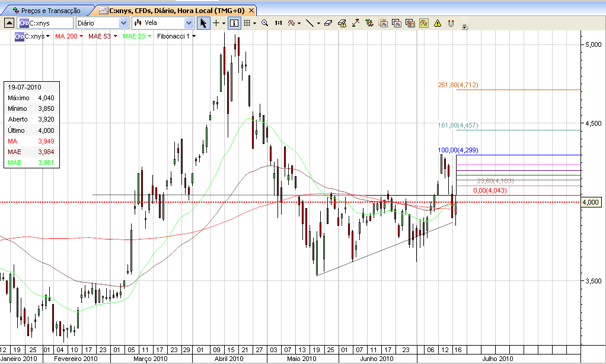Image resolution: width=606 pixels, height=364 pixels.
Task: Click the 5,000 price axis label
Action: point(593,45)
